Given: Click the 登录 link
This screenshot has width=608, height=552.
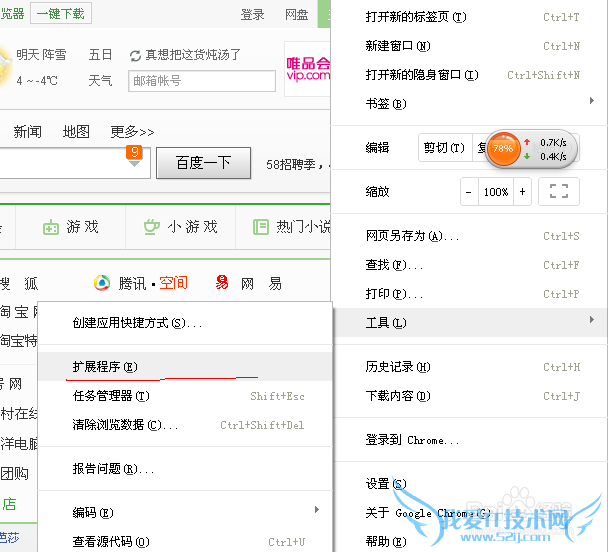Looking at the screenshot, I should pyautogui.click(x=252, y=15).
